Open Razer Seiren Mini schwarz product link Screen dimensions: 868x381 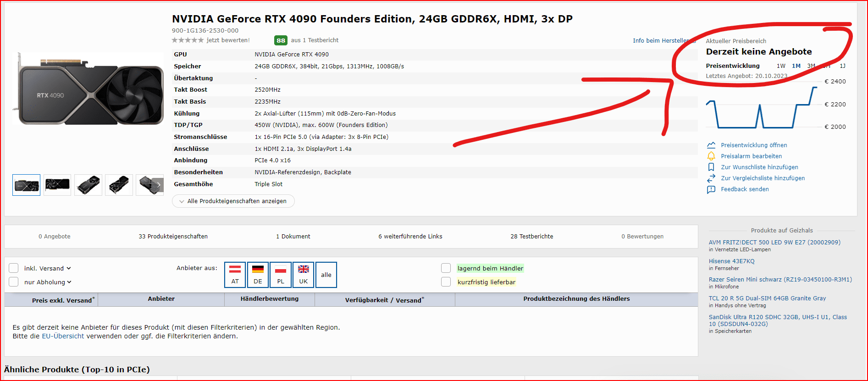click(x=780, y=280)
